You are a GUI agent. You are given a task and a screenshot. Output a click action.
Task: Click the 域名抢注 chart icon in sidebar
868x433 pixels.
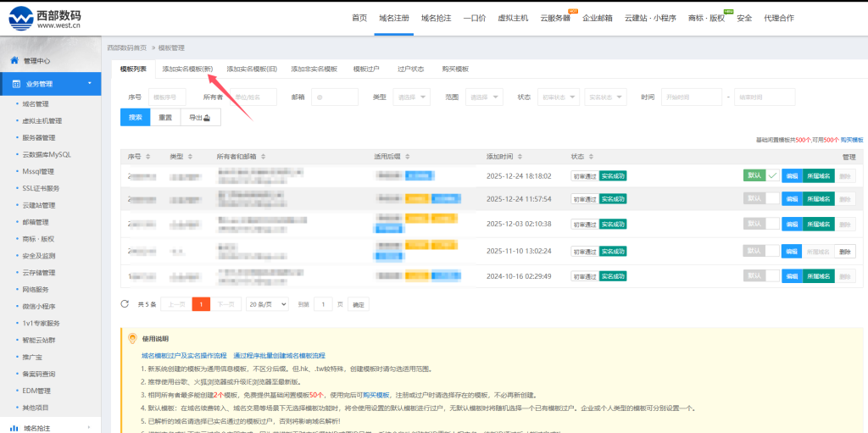click(14, 428)
